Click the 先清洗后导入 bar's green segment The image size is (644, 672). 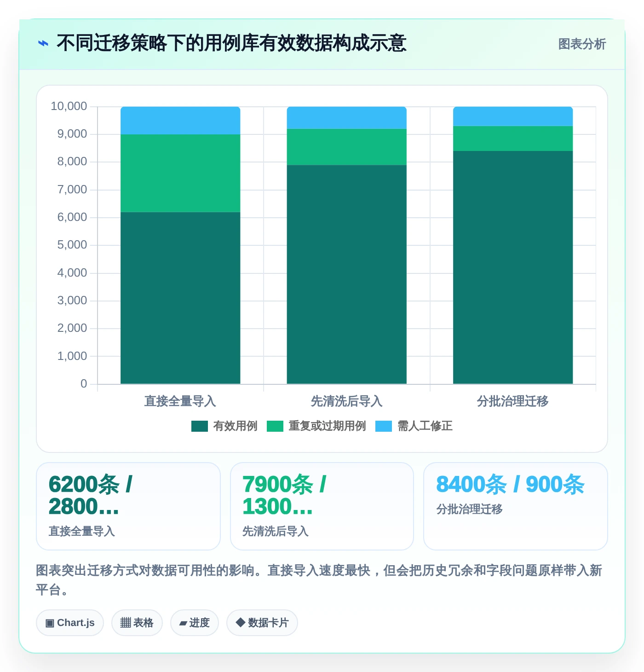(347, 147)
